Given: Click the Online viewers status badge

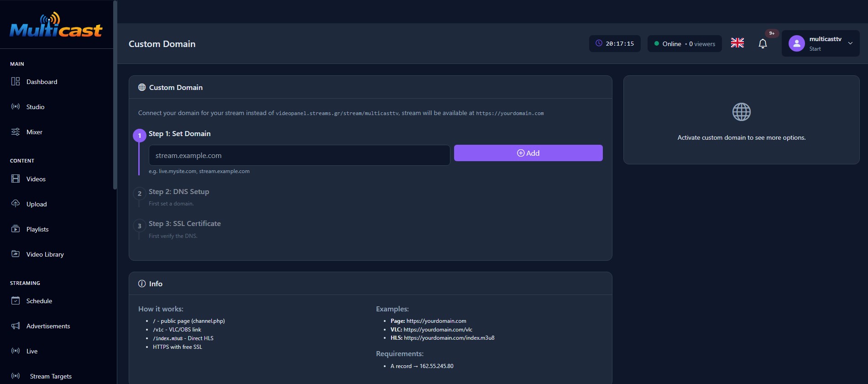Looking at the screenshot, I should point(685,44).
